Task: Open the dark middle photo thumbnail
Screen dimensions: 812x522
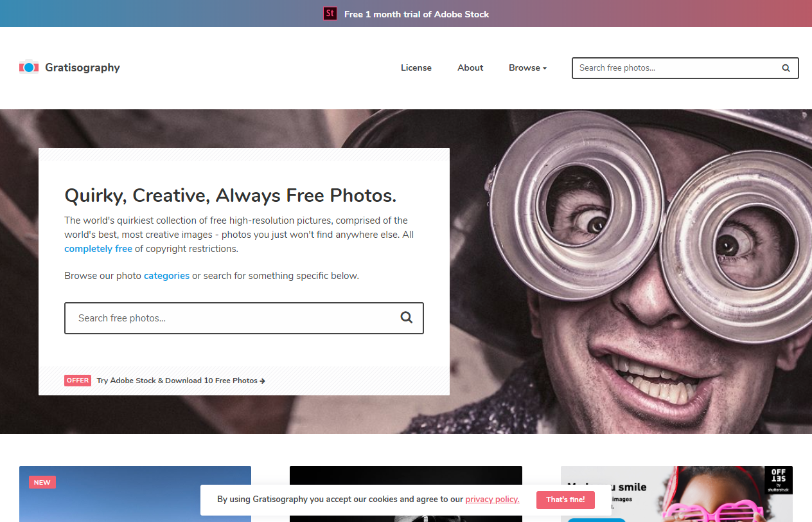Action: [406, 494]
